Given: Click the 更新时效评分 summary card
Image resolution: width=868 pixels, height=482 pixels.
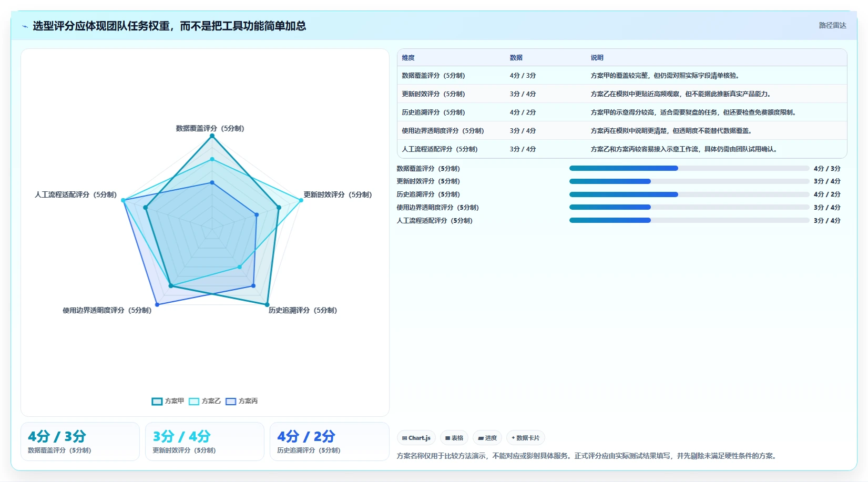Looking at the screenshot, I should (x=205, y=442).
